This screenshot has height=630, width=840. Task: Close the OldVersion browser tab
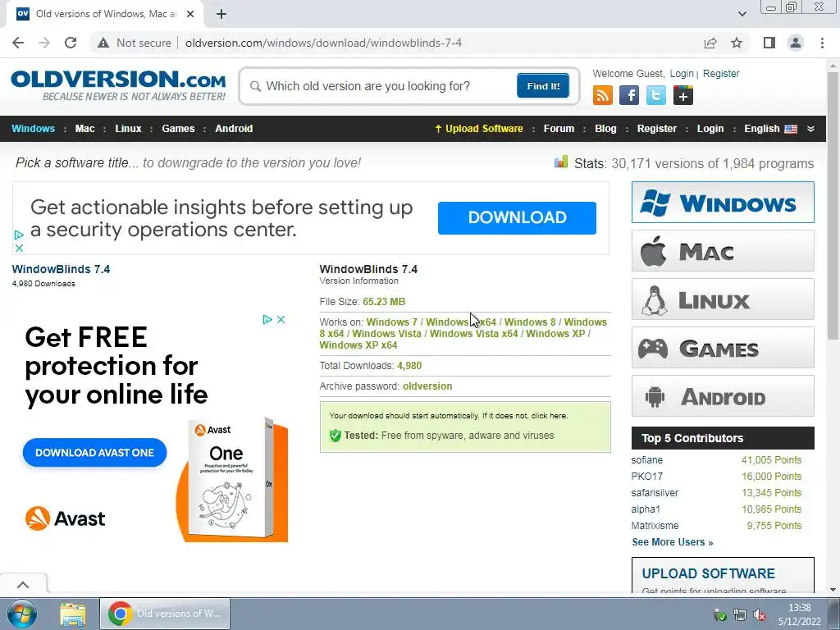click(190, 14)
